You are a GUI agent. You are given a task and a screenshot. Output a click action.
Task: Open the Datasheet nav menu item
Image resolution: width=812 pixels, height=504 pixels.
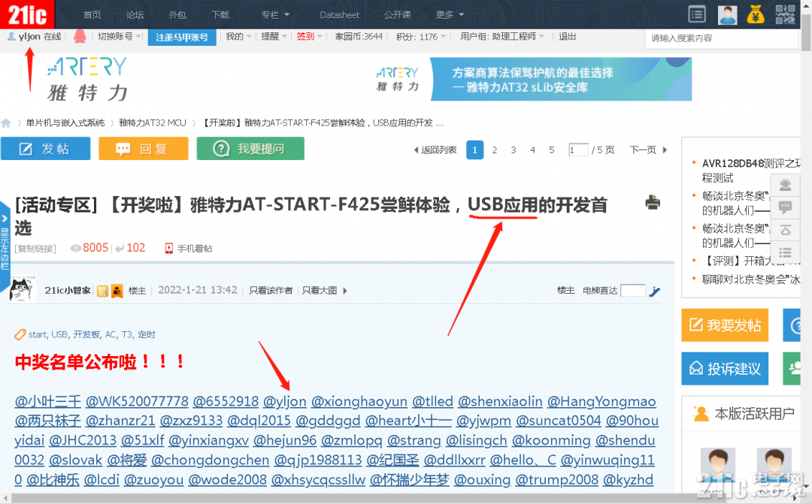[340, 14]
